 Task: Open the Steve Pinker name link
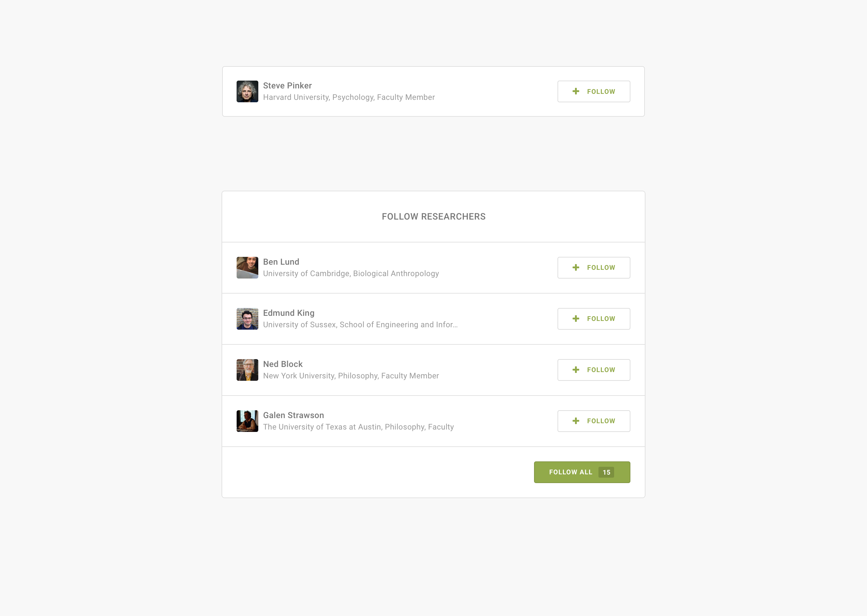pos(287,85)
